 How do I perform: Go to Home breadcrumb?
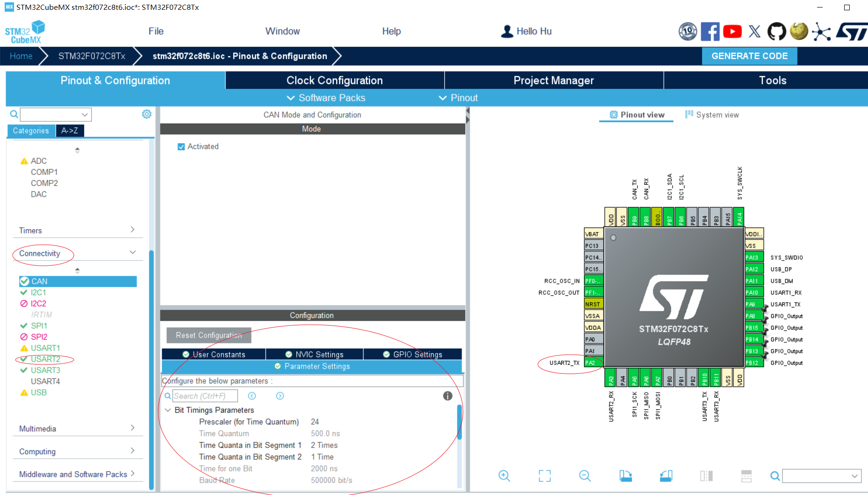[x=21, y=56]
